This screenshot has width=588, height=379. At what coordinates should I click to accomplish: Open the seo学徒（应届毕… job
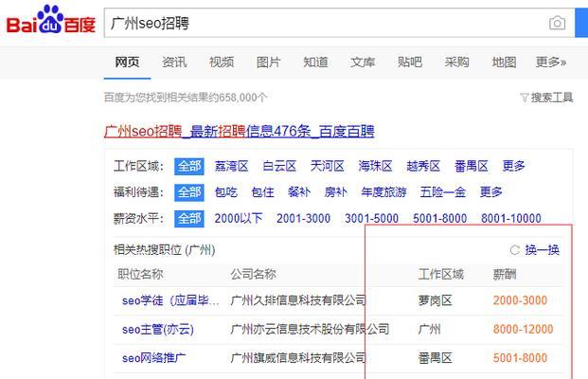tap(170, 300)
